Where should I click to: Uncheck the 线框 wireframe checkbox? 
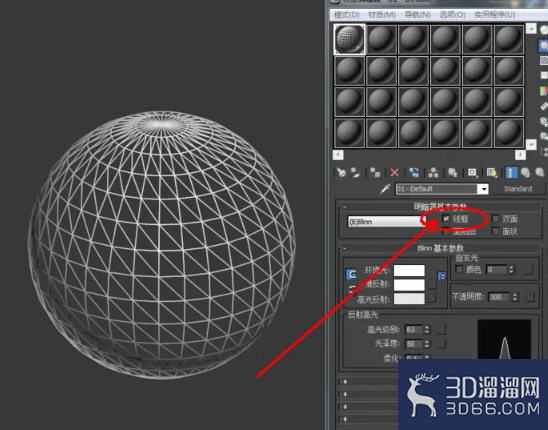coord(446,218)
